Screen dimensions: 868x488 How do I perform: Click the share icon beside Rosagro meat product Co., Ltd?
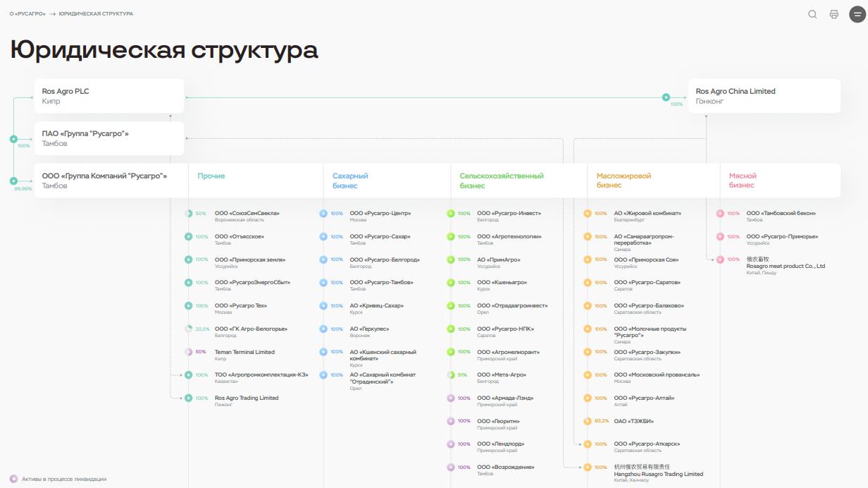tap(720, 260)
